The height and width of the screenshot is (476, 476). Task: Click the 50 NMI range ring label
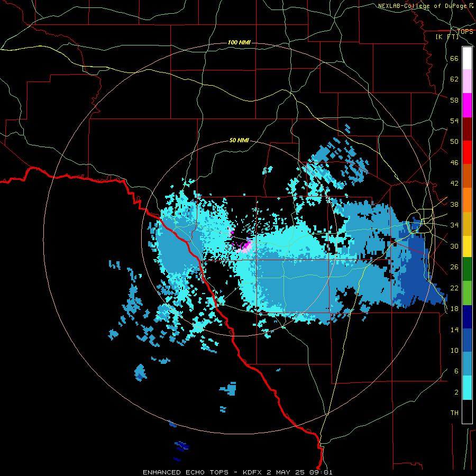239,140
